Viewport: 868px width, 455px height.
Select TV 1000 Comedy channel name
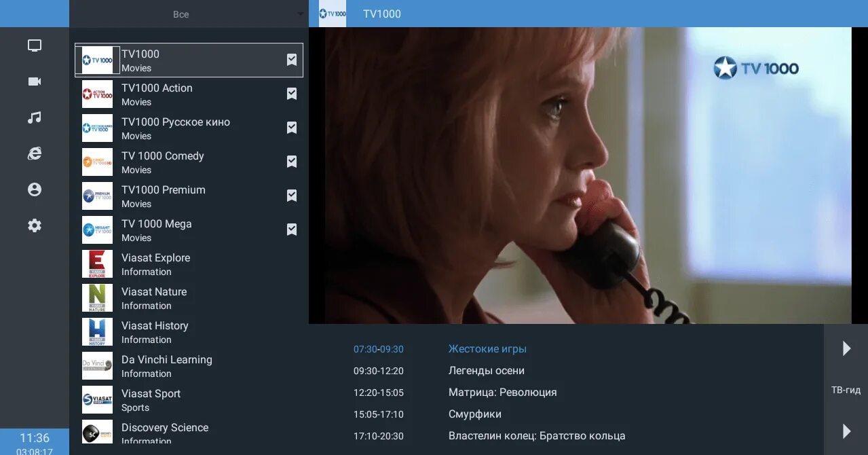(x=163, y=156)
